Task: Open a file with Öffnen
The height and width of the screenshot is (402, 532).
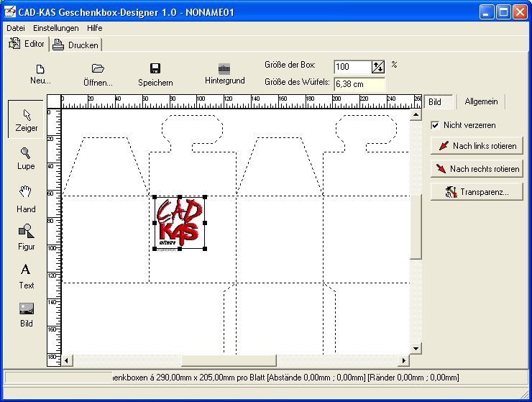Action: pyautogui.click(x=98, y=74)
